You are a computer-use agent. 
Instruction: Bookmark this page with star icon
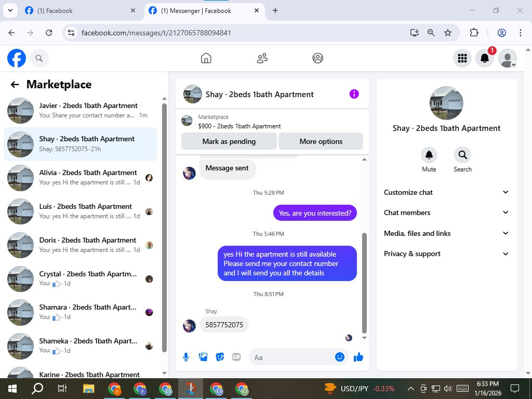coord(448,33)
